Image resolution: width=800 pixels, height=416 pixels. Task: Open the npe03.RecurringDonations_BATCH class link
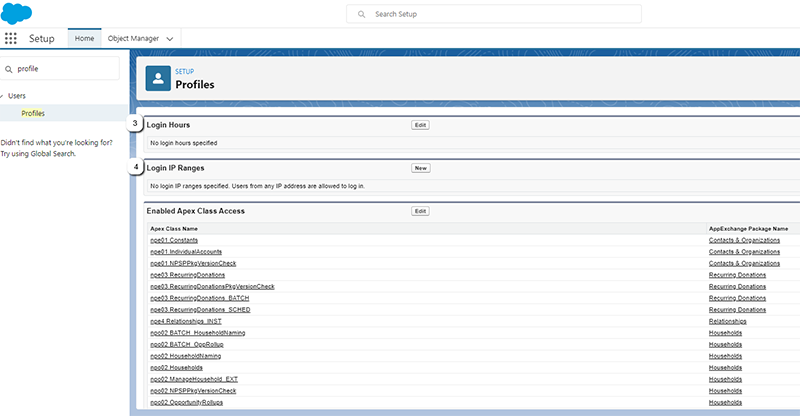[199, 298]
